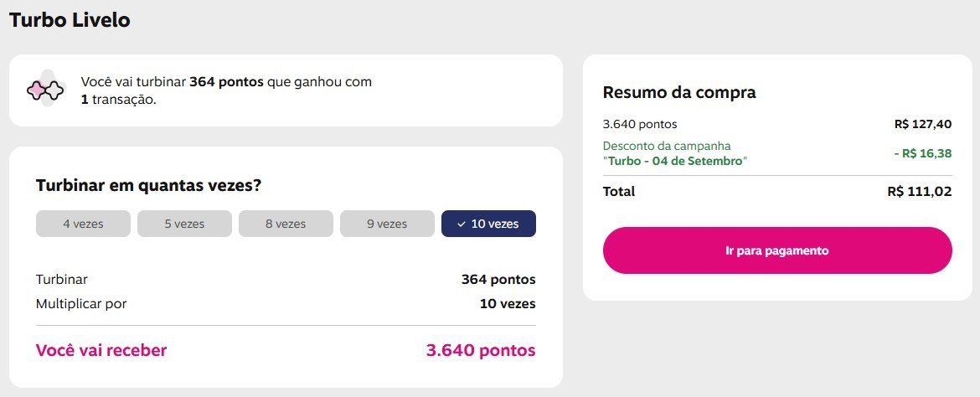980x397 pixels.
Task: Click Ir para pagamento button
Action: point(776,250)
